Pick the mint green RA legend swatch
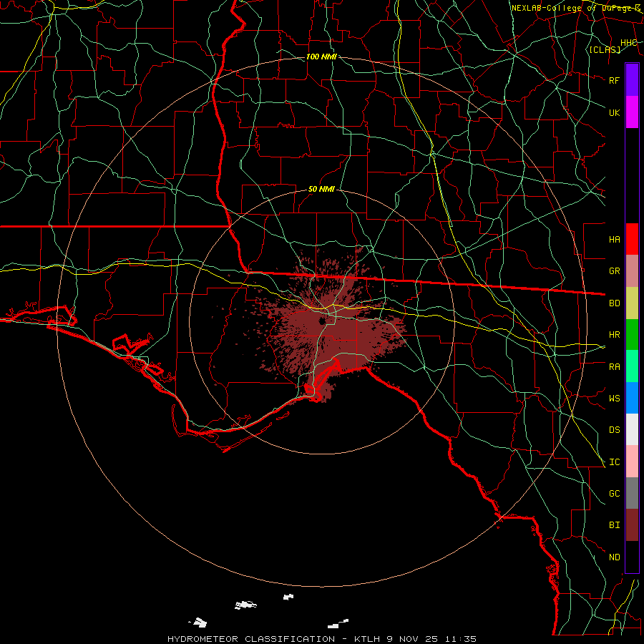Viewport: 644px width, 644px height. pos(632,366)
